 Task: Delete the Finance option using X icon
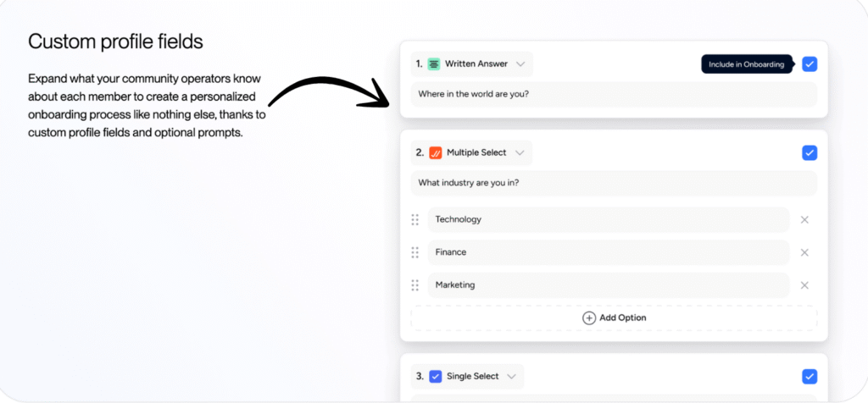(804, 252)
